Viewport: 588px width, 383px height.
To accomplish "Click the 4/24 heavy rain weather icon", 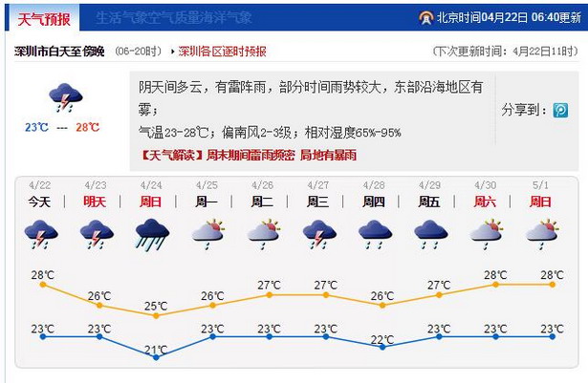I will tap(152, 233).
